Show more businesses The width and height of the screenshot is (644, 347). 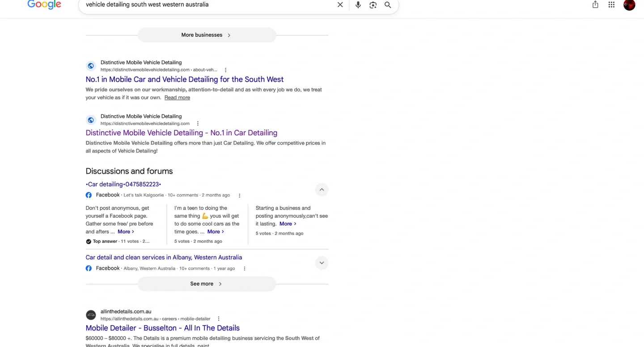tap(207, 35)
